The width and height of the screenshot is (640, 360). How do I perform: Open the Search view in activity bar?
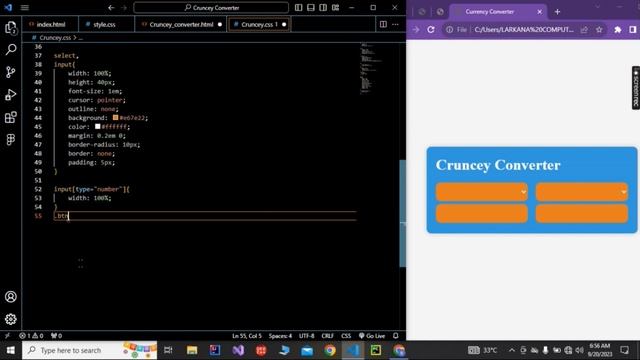coord(11,49)
